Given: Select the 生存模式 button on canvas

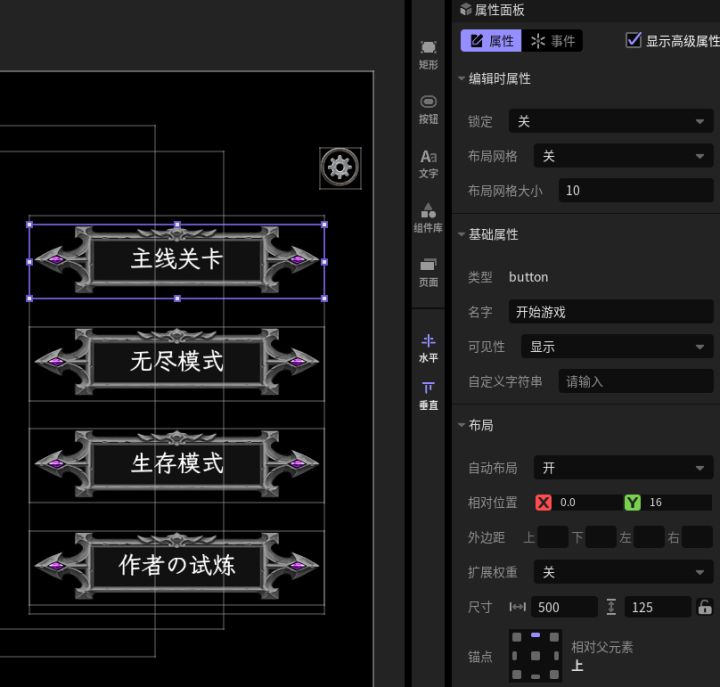Looking at the screenshot, I should [177, 463].
